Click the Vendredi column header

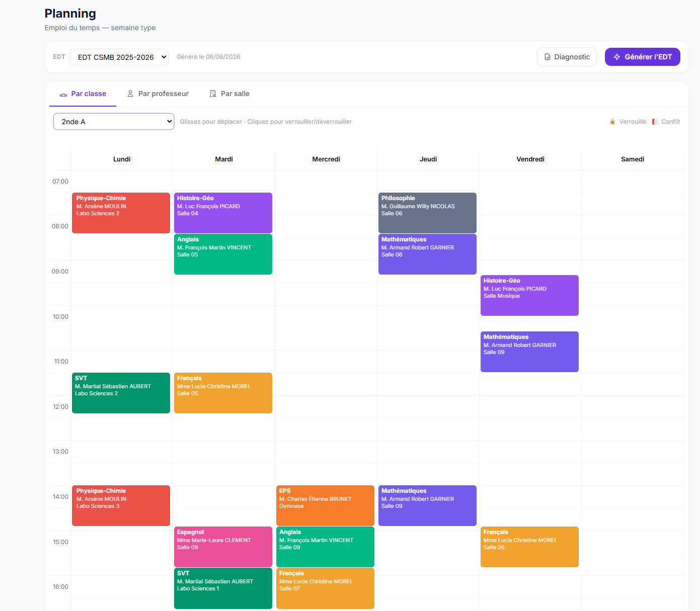(x=530, y=159)
